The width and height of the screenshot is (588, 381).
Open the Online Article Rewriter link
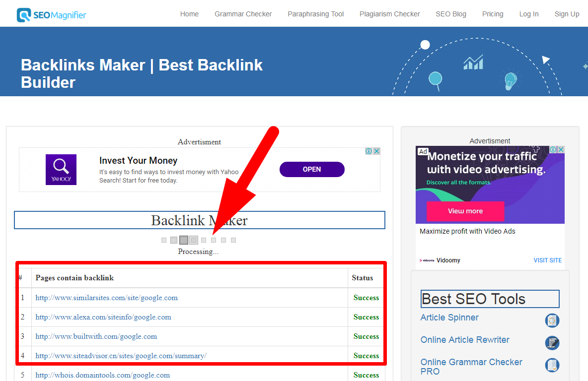(x=465, y=340)
